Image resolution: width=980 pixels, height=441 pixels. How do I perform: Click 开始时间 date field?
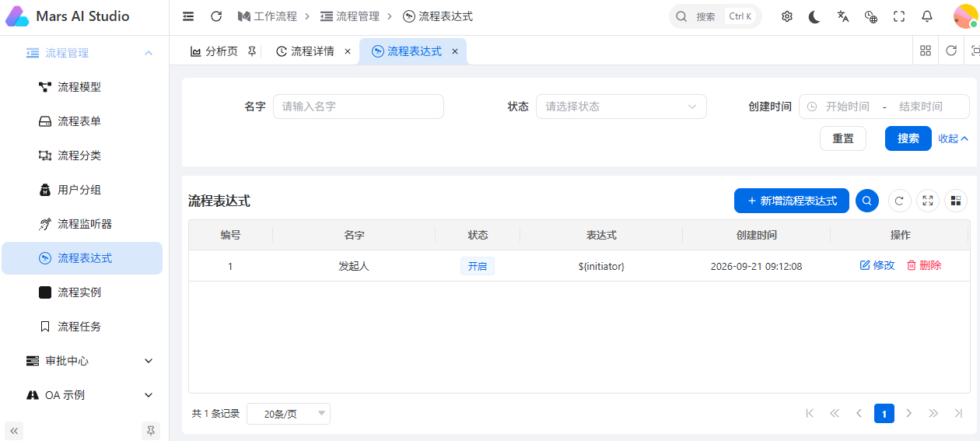pyautogui.click(x=847, y=107)
